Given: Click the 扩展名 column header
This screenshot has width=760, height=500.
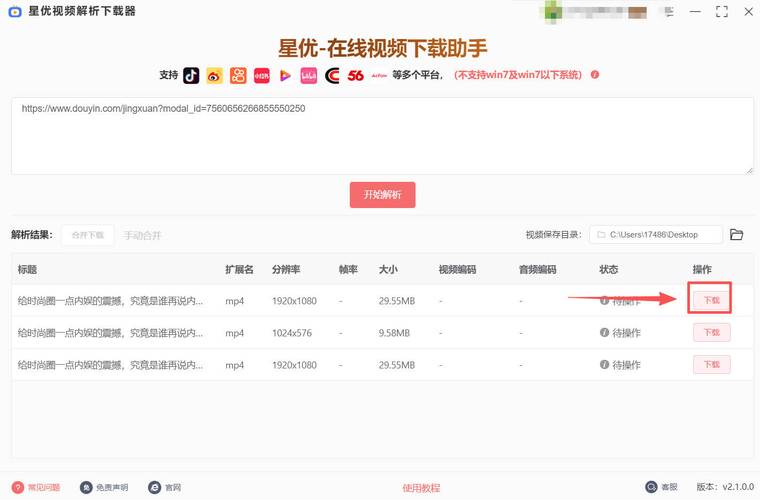Looking at the screenshot, I should [239, 269].
